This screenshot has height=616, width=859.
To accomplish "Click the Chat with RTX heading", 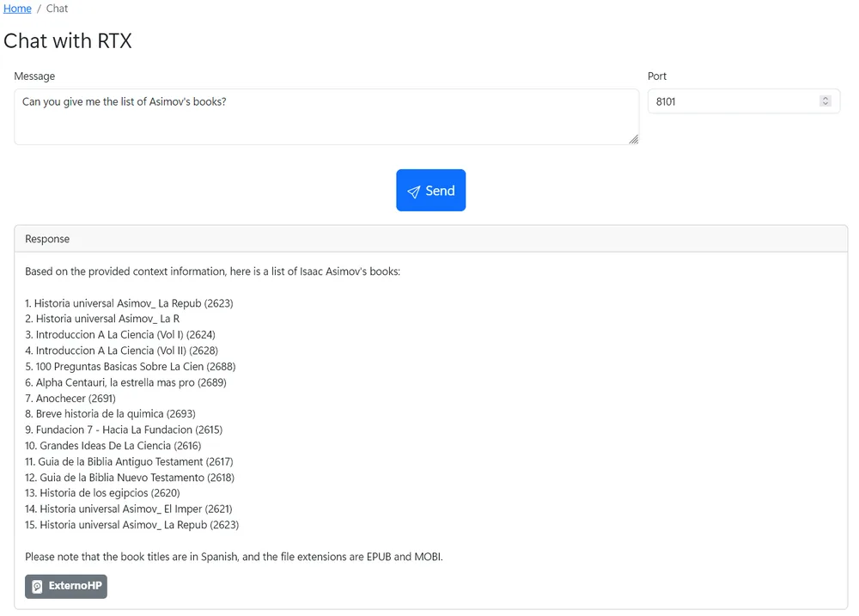I will coord(67,41).
